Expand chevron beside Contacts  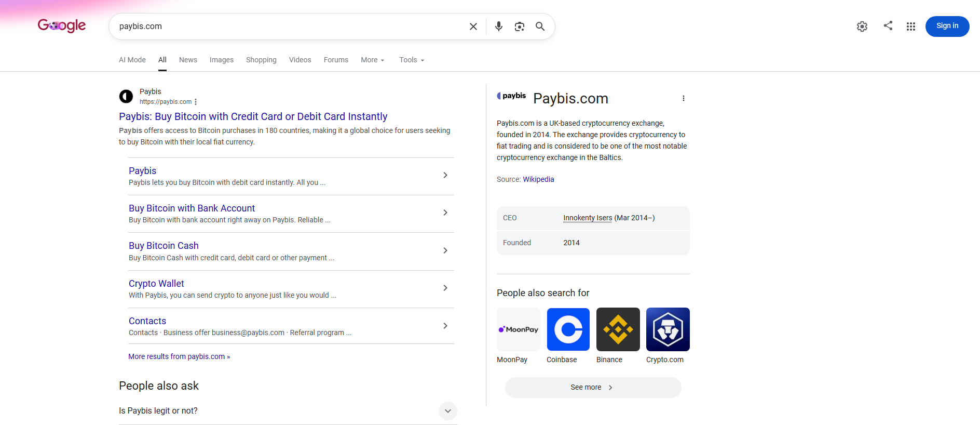(445, 326)
